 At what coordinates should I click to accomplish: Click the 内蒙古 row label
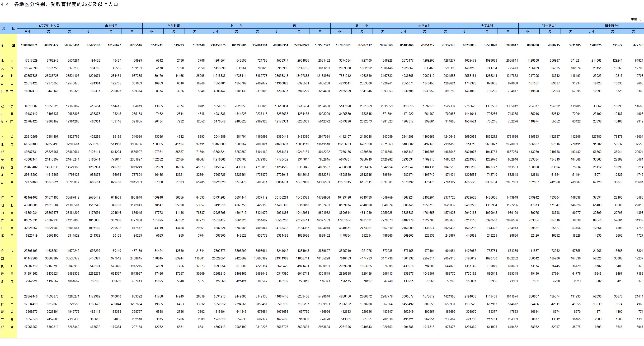point(7,91)
